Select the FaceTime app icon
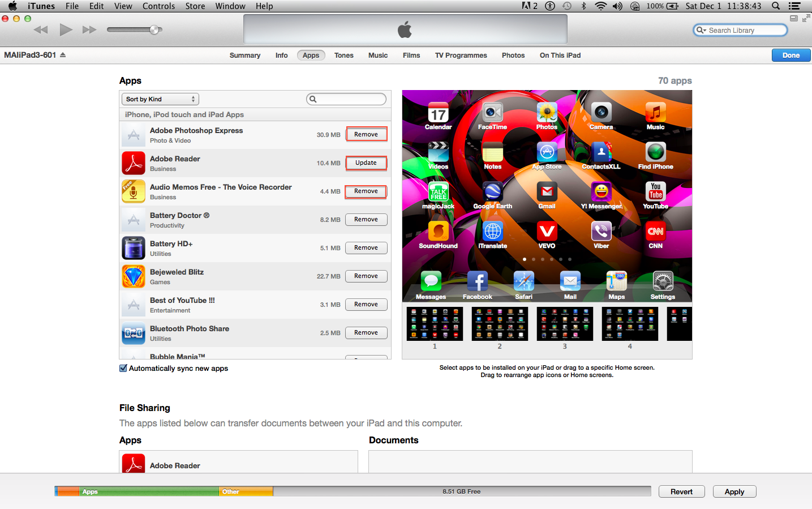This screenshot has width=812, height=509. (x=493, y=112)
